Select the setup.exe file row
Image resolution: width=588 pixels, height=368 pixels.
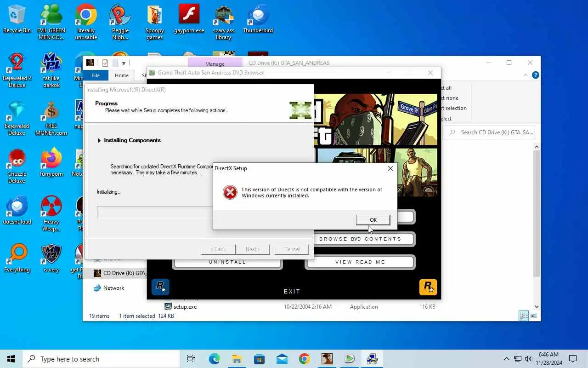coord(301,307)
